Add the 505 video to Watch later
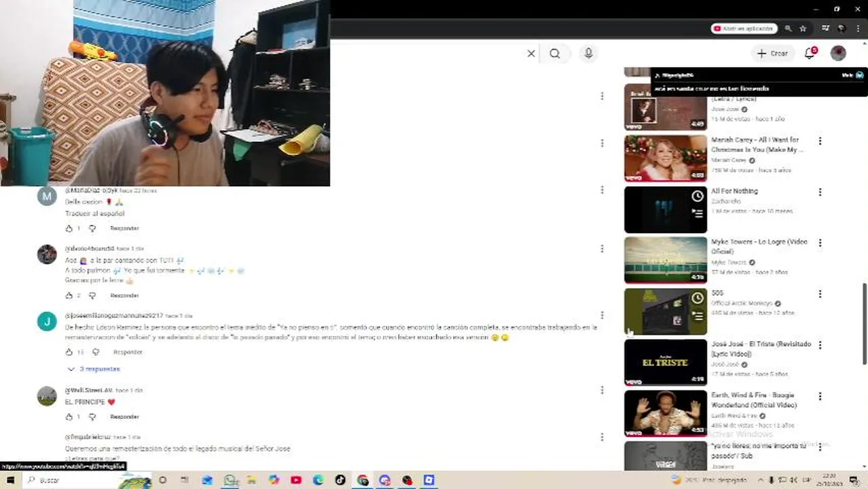This screenshot has height=489, width=868. coord(698,298)
